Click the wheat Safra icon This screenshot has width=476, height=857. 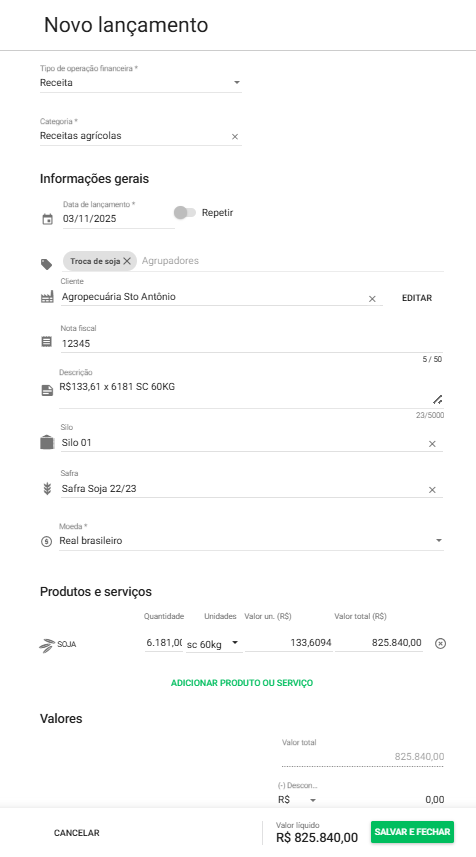[48, 488]
